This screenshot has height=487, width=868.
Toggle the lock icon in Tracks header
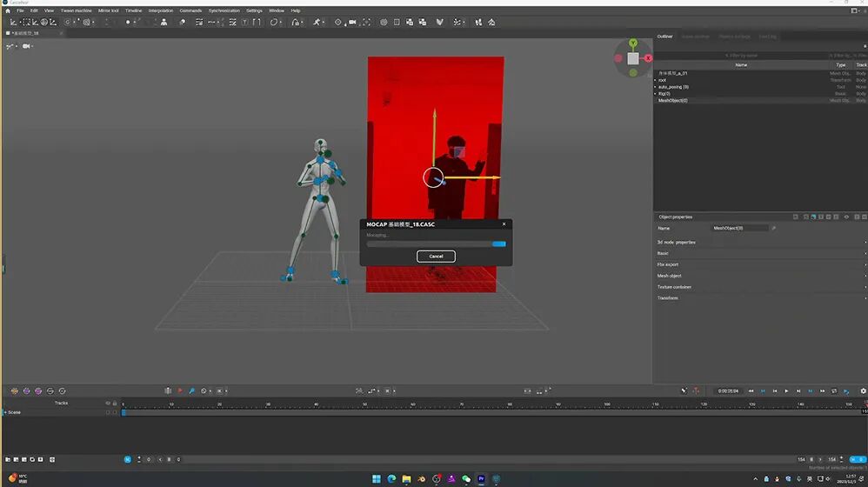[114, 403]
